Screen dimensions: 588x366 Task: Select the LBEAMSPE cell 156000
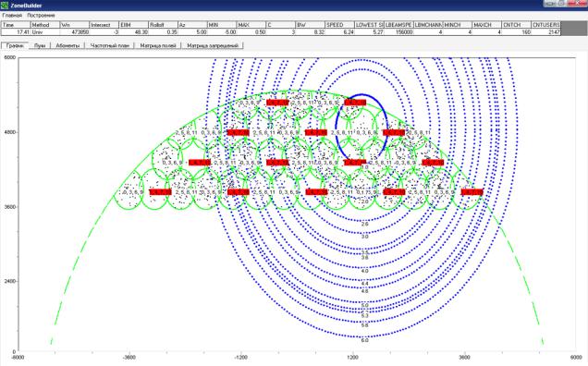click(398, 32)
